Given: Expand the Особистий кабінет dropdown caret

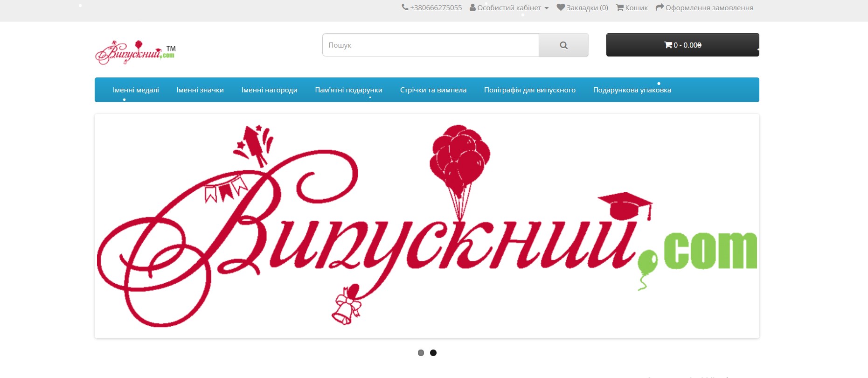Looking at the screenshot, I should tap(547, 8).
